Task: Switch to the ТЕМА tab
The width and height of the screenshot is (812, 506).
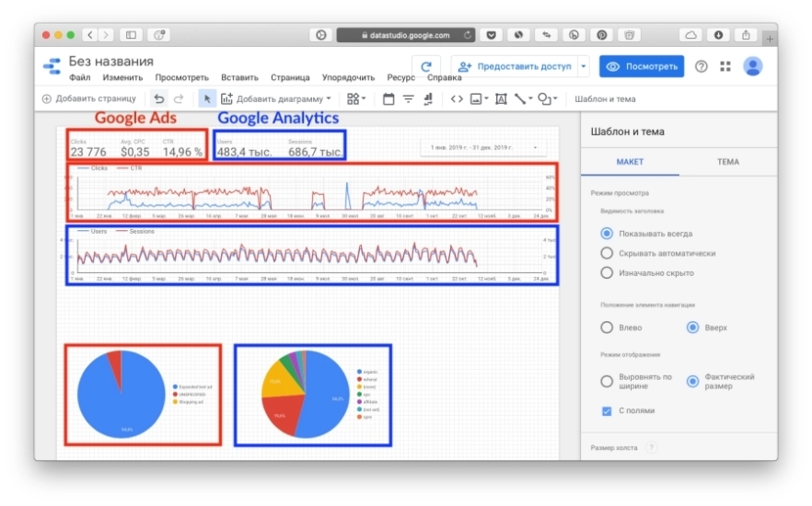Action: [727, 162]
